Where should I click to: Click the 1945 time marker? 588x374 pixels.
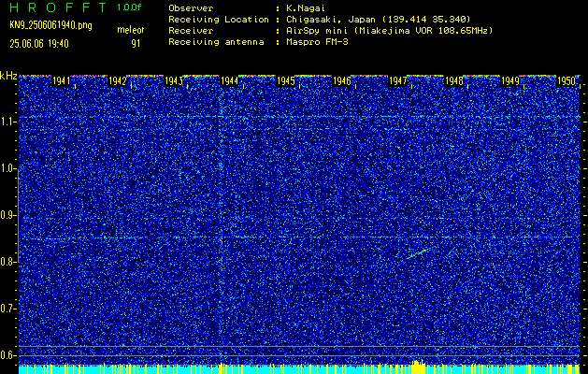coord(285,81)
